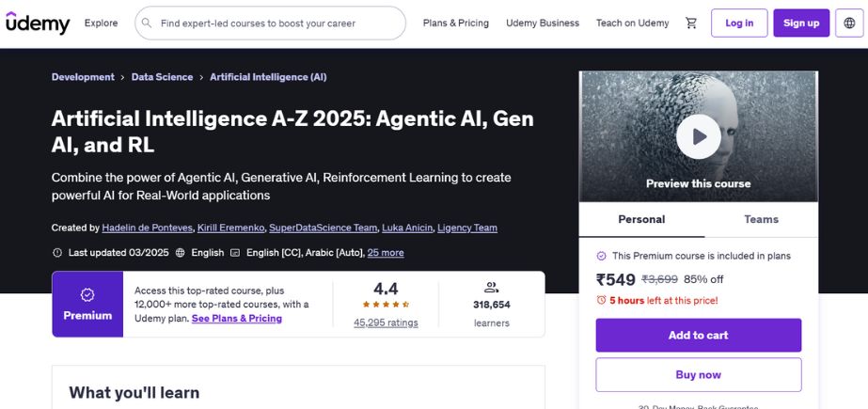
Task: Go to Data Science breadcrumb
Action: click(162, 77)
